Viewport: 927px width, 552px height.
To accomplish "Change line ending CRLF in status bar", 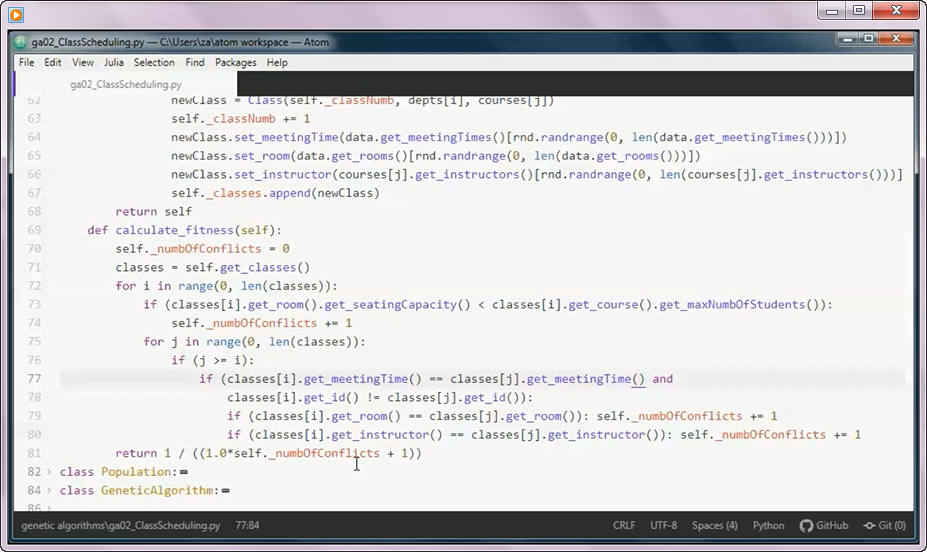I will click(624, 525).
